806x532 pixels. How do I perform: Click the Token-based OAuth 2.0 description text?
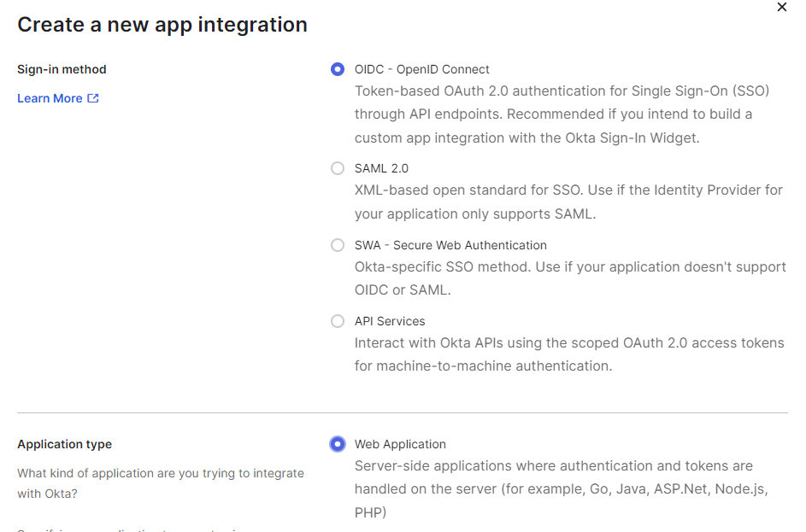point(562,114)
